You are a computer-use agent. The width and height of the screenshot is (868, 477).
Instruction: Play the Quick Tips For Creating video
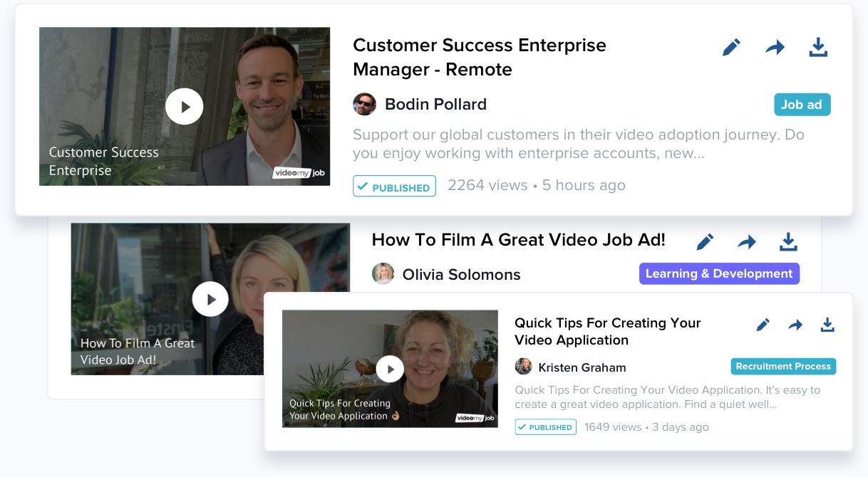[390, 369]
